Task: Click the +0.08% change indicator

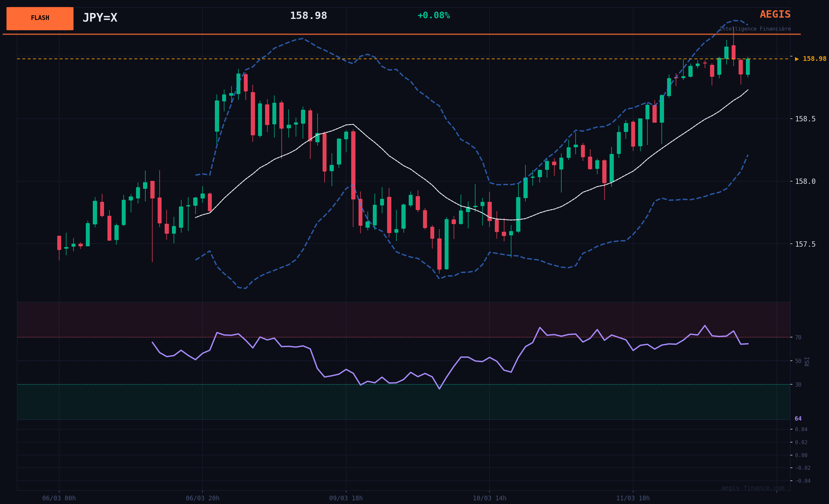Action: [x=433, y=16]
